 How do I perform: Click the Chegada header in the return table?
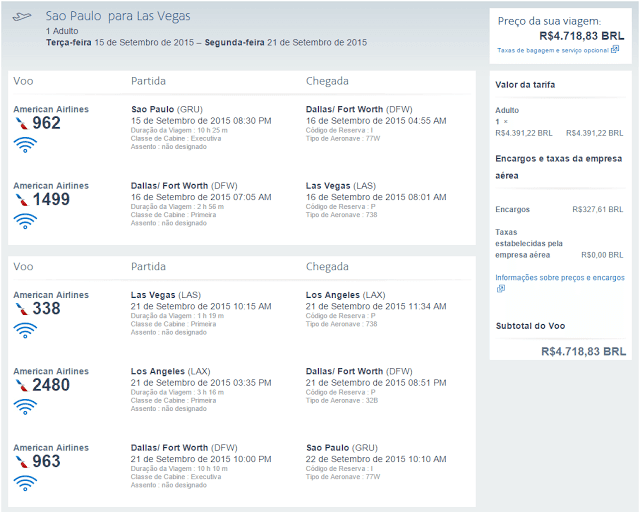(x=327, y=267)
